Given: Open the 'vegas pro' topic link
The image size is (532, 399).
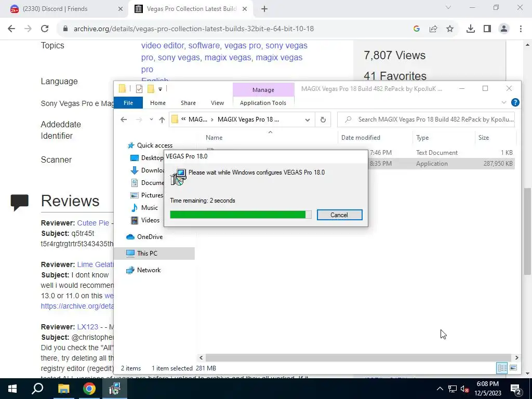Looking at the screenshot, I should (243, 46).
